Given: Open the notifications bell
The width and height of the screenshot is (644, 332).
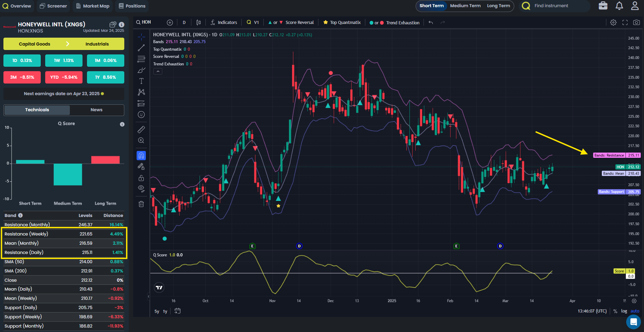Looking at the screenshot, I should tap(619, 6).
